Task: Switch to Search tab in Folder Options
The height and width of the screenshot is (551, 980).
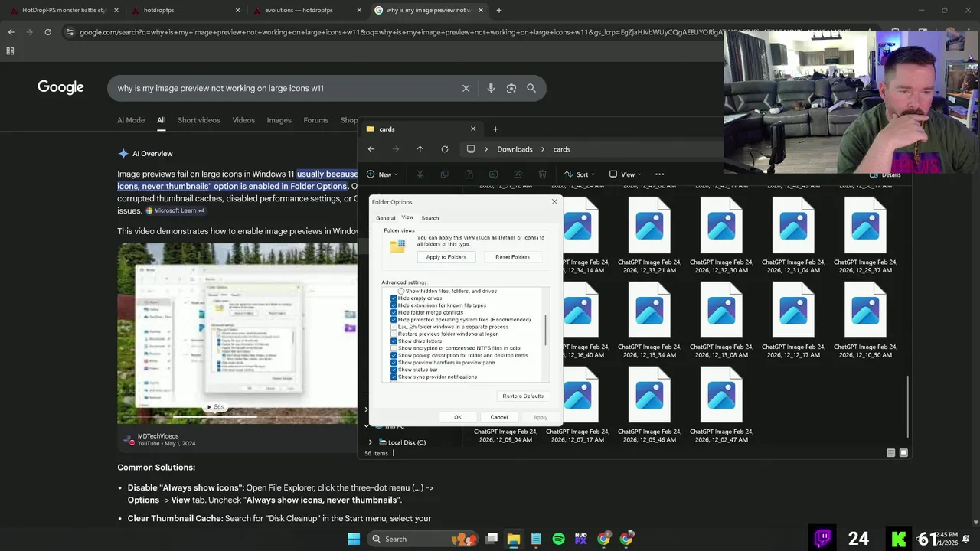Action: tap(430, 218)
